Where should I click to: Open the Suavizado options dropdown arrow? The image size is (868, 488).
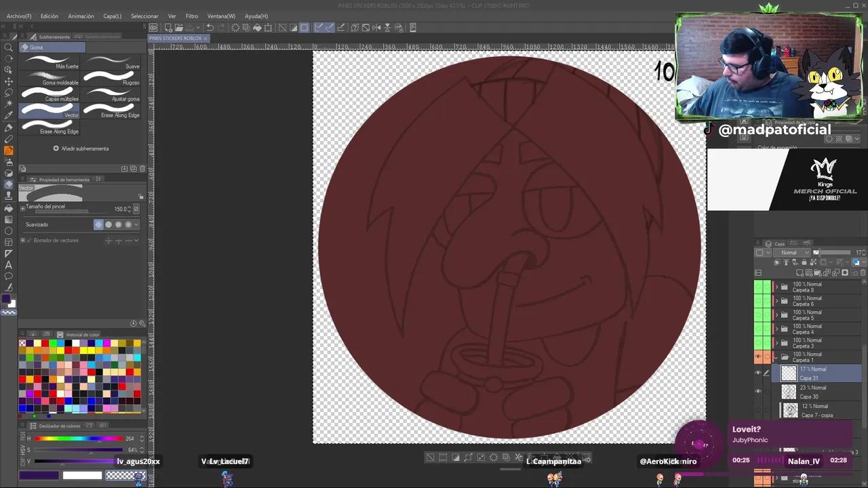point(136,224)
